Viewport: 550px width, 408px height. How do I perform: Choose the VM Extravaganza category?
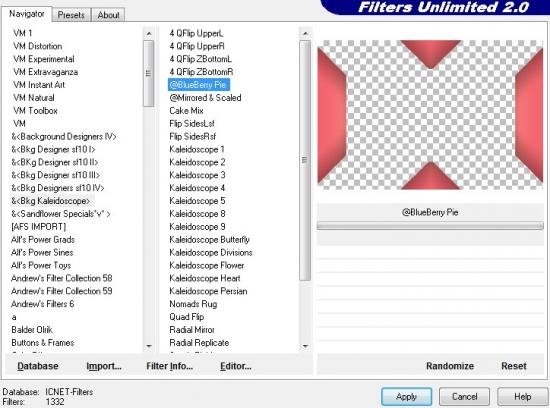tap(46, 72)
